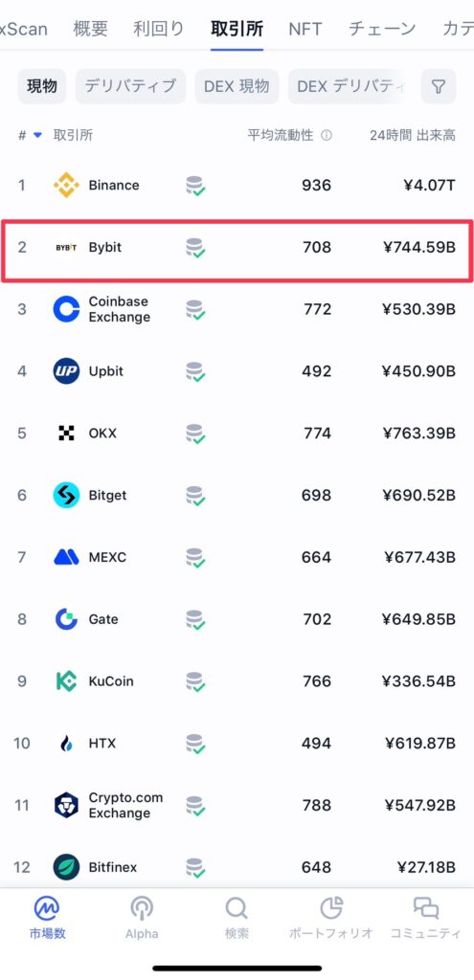Open the OKX exchange row

coord(237,434)
